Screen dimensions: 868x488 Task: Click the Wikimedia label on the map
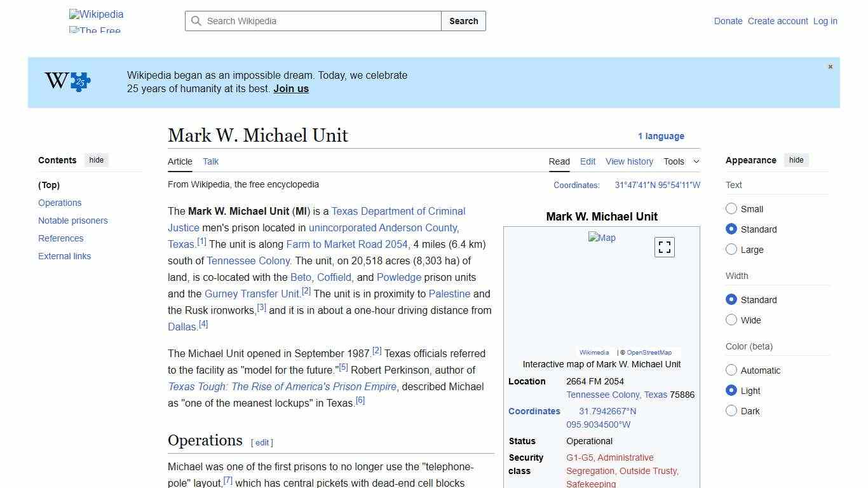click(x=593, y=352)
